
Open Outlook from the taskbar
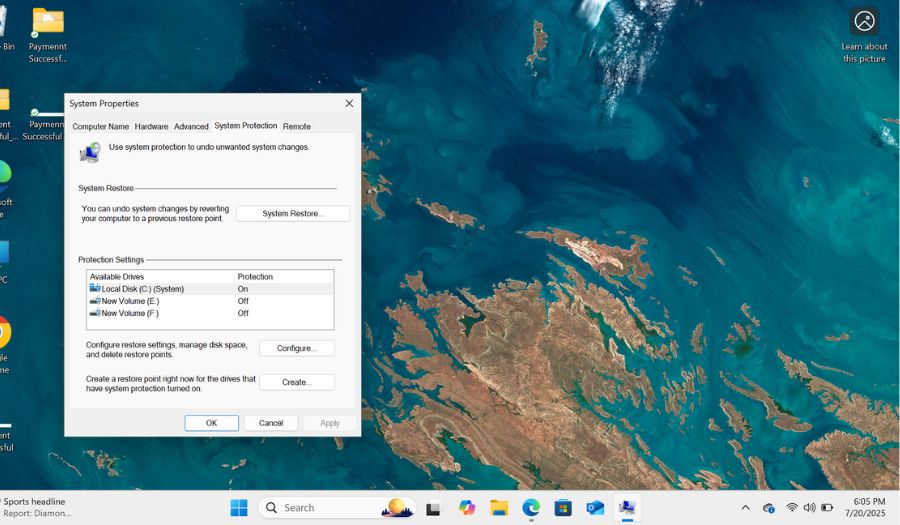[595, 508]
